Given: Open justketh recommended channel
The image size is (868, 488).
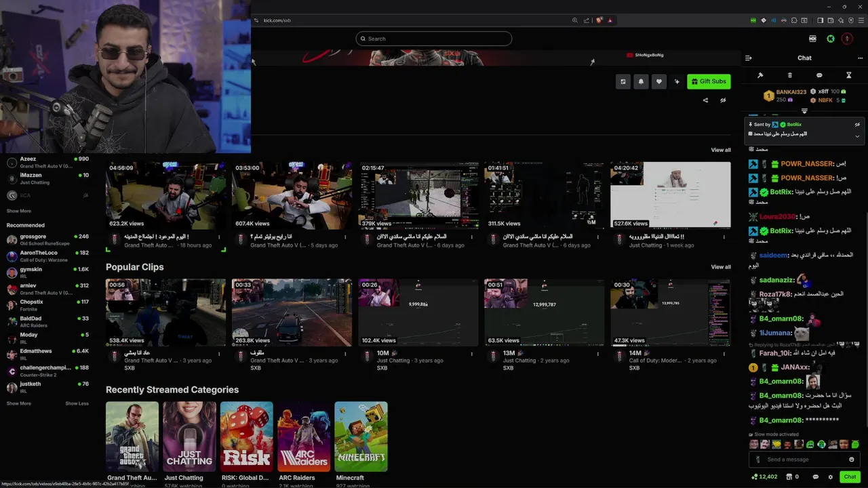Looking at the screenshot, I should point(47,387).
